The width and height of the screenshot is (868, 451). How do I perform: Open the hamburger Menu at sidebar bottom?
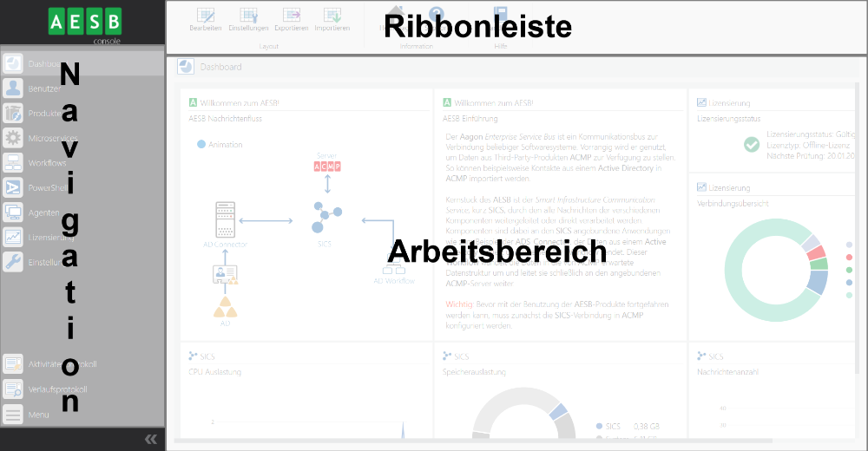13,415
